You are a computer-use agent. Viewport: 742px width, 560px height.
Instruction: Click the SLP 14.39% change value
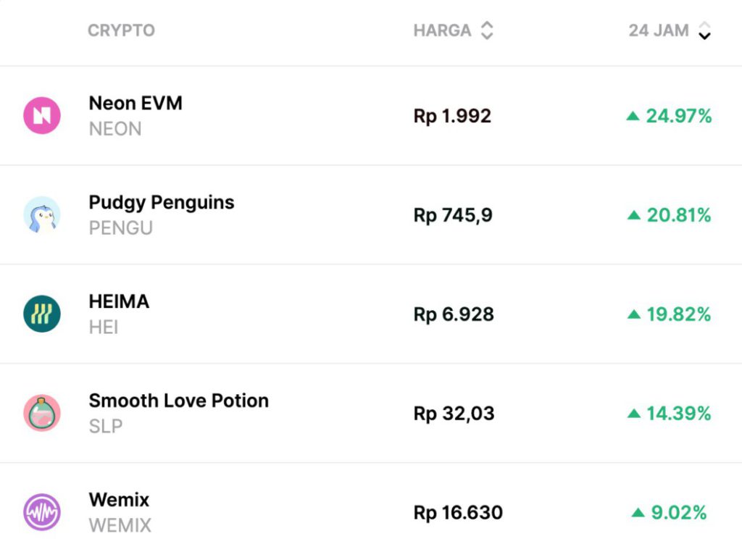point(679,414)
